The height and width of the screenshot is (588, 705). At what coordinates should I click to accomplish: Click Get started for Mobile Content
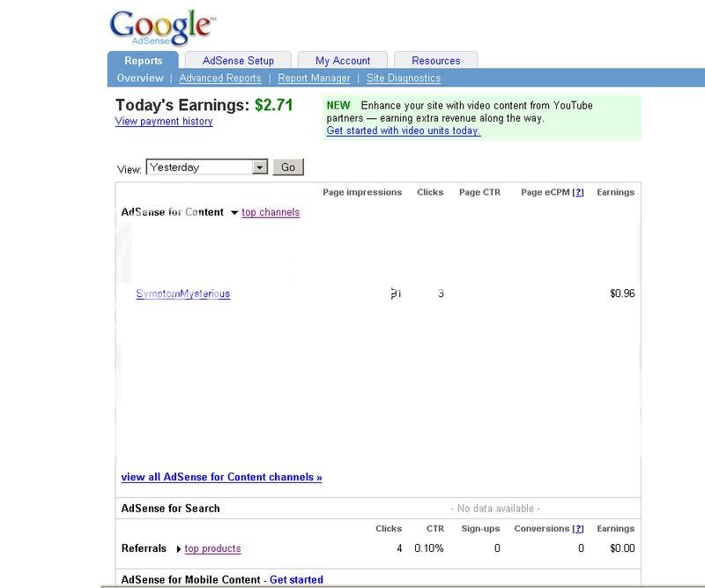296,579
